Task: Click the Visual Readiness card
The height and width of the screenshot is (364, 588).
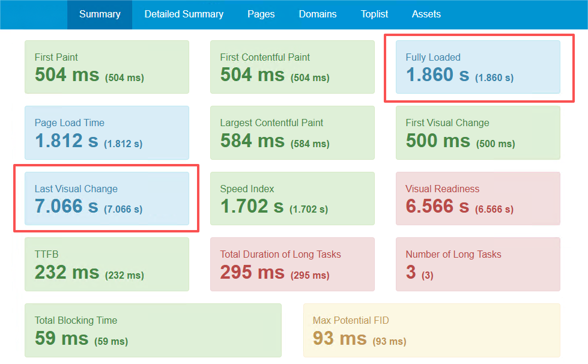Action: [477, 198]
